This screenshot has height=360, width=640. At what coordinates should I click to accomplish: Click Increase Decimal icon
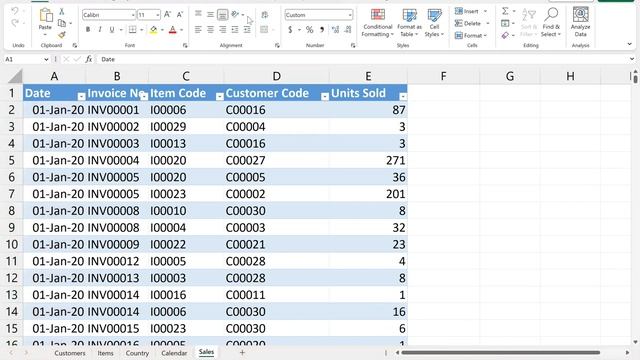(x=336, y=30)
